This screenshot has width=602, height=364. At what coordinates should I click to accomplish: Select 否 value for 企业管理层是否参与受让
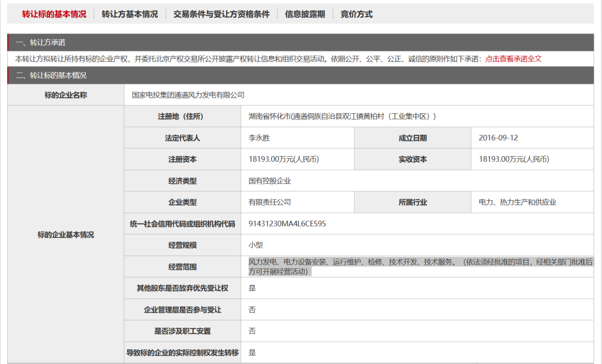(253, 309)
